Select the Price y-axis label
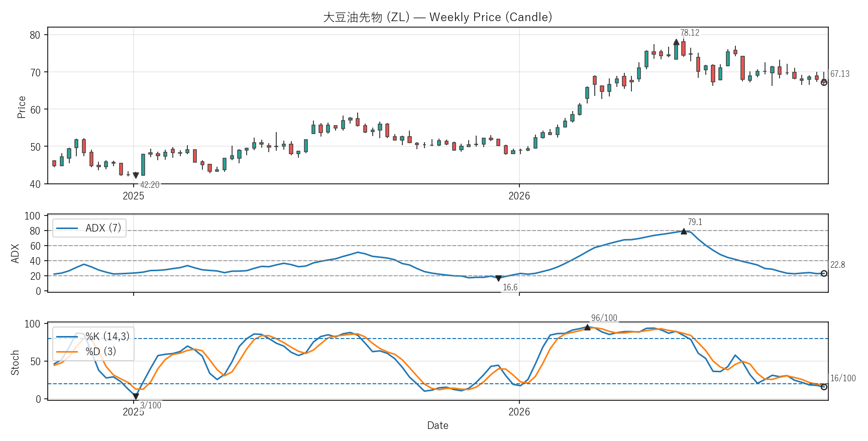Image resolution: width=868 pixels, height=441 pixels. pyautogui.click(x=21, y=107)
